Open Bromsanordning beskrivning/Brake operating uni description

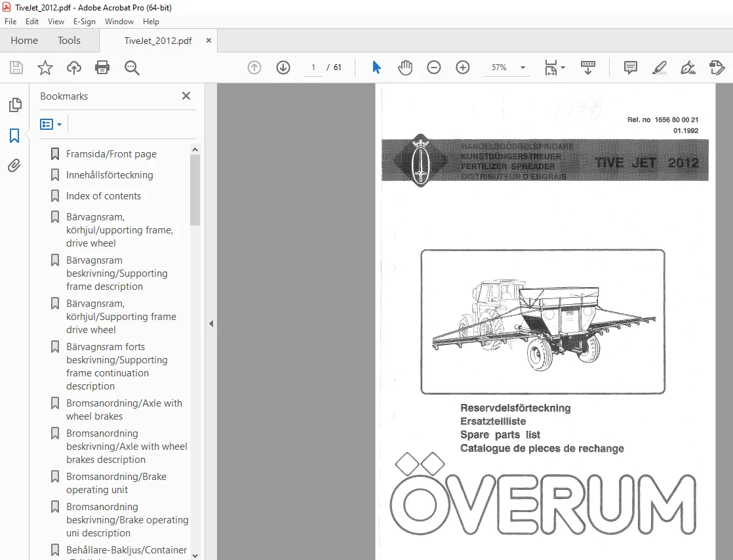pos(127,520)
